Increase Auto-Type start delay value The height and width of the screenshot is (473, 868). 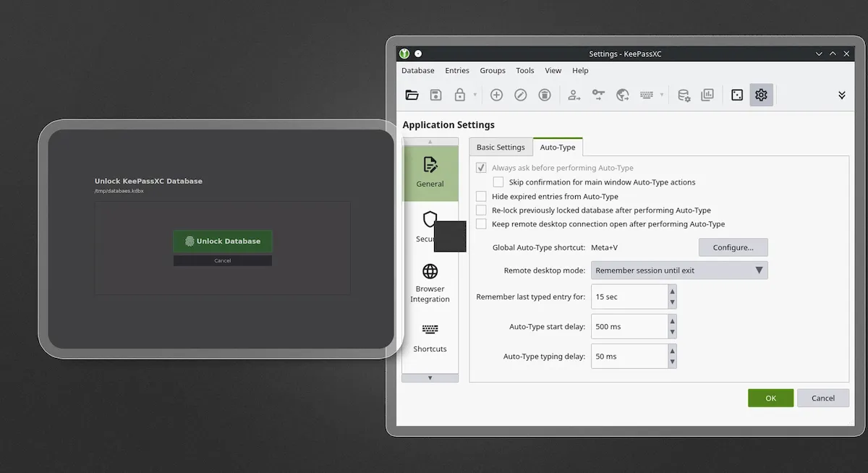[672, 320]
